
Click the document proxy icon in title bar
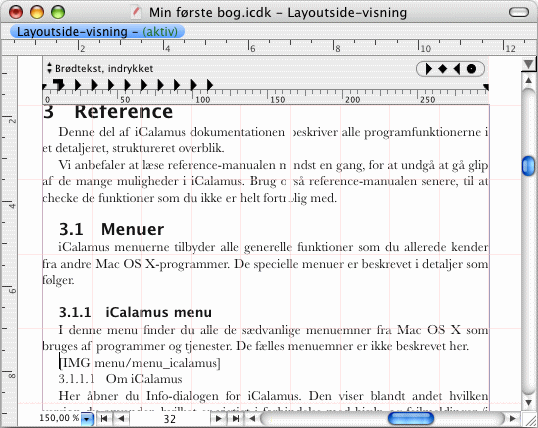pyautogui.click(x=136, y=12)
